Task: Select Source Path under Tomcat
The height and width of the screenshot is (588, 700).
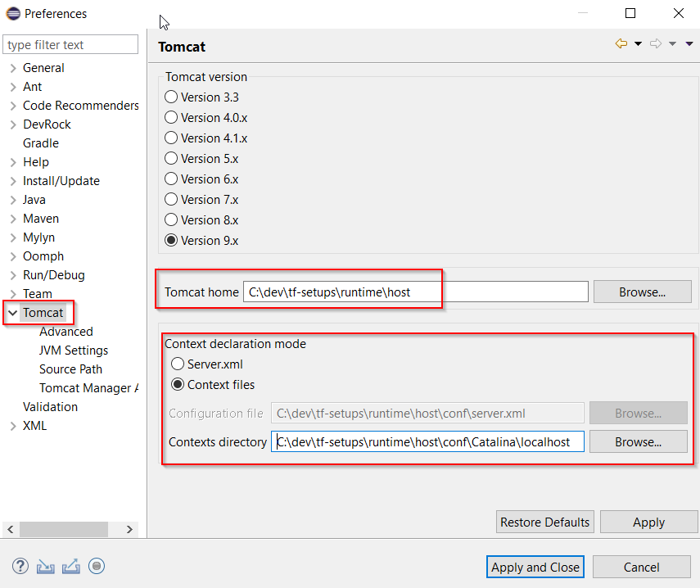Action: tap(70, 369)
